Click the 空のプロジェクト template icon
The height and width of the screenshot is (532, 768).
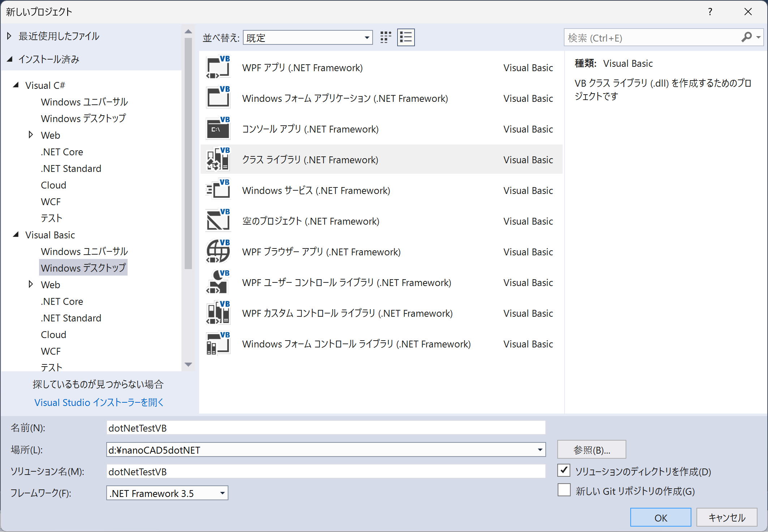tap(218, 221)
